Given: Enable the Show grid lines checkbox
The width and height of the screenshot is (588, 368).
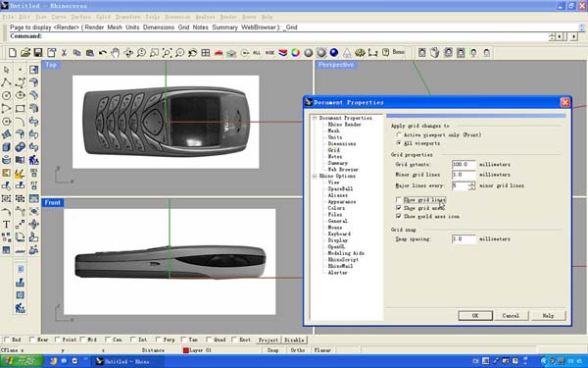Looking at the screenshot, I should (x=398, y=200).
